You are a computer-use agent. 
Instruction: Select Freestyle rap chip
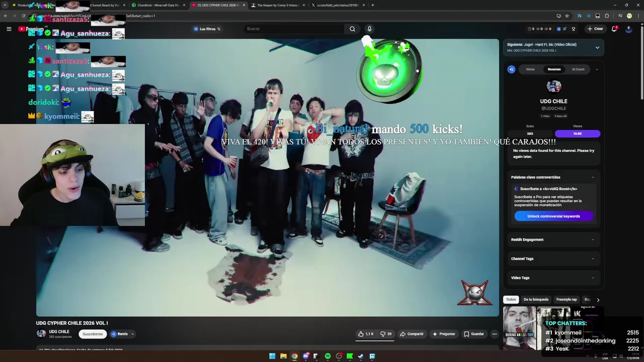click(567, 300)
